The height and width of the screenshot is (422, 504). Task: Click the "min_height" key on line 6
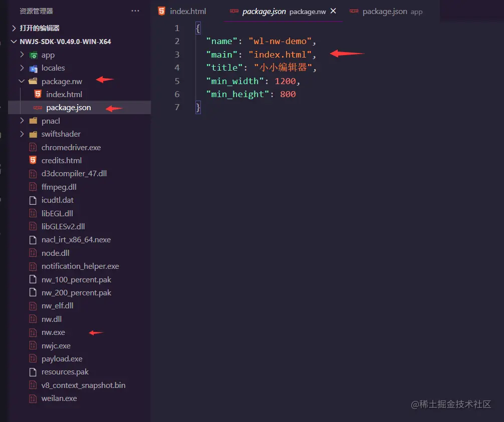[237, 94]
